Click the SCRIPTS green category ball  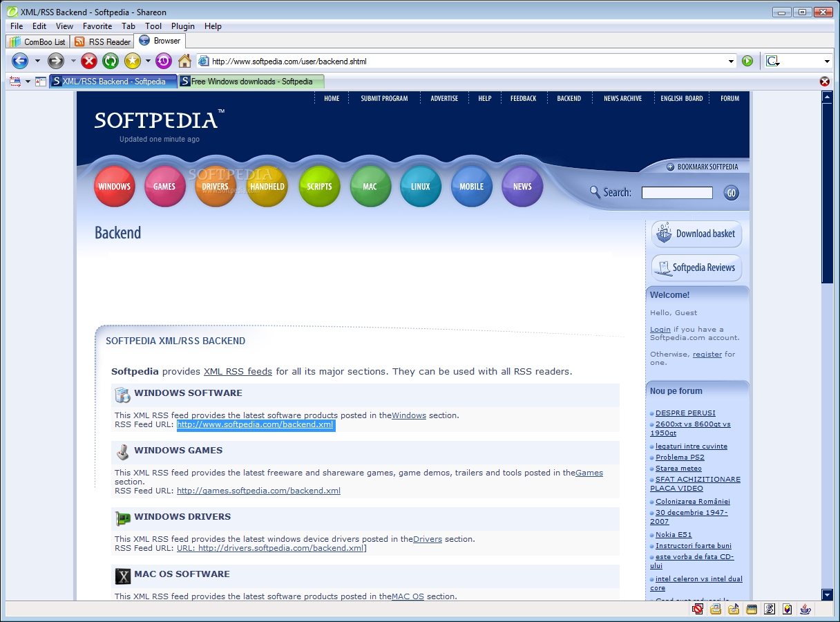pyautogui.click(x=320, y=187)
